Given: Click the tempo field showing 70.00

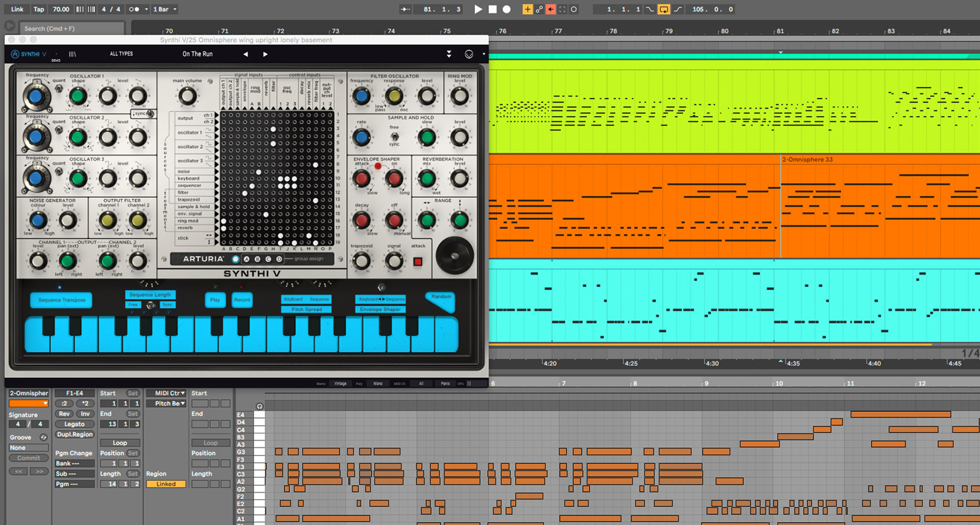Looking at the screenshot, I should pos(61,9).
